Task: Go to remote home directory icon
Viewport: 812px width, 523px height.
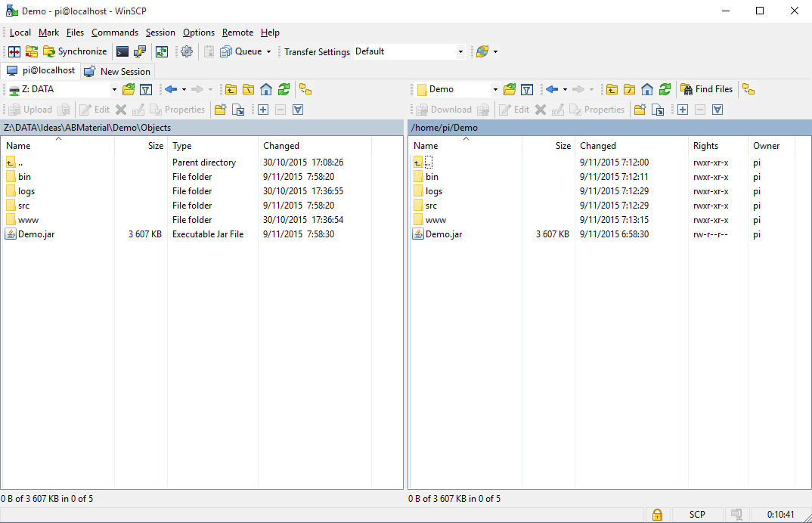Action: 647,90
